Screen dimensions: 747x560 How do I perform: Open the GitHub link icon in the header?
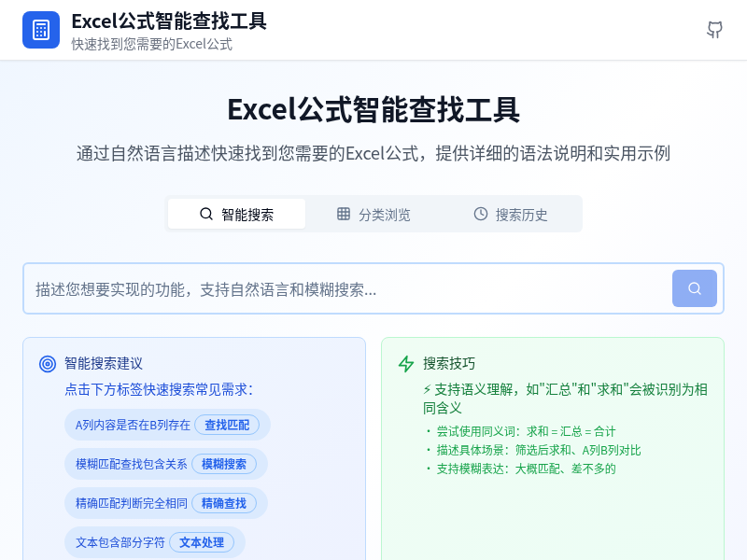click(714, 30)
